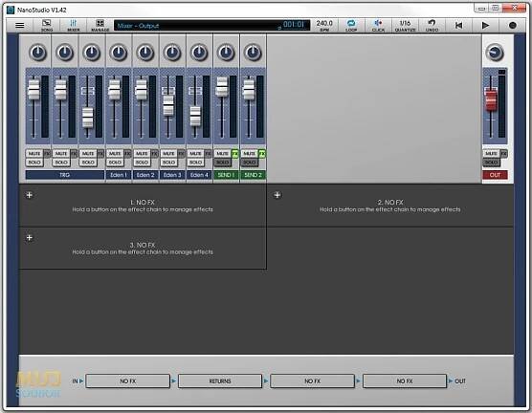
Task: Select the TRG channel label
Action: tap(65, 175)
